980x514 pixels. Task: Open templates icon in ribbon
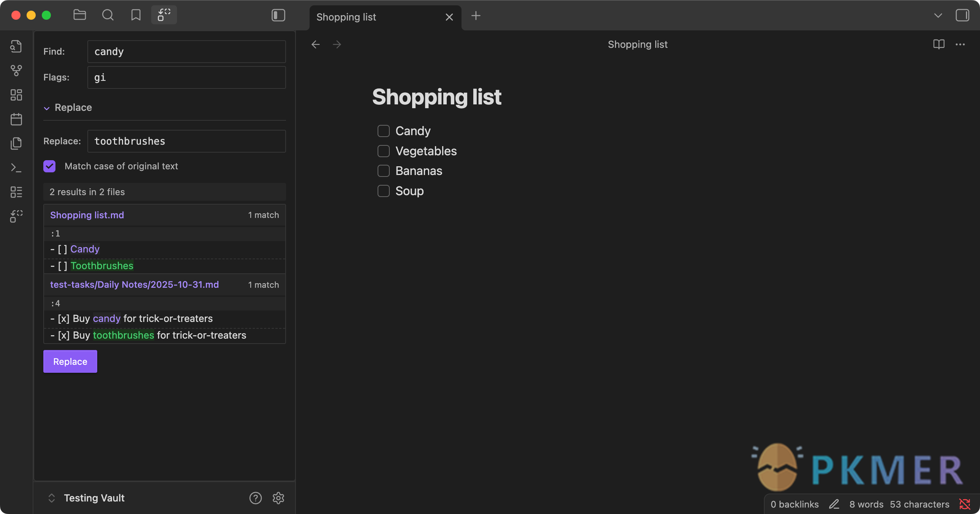(x=16, y=144)
